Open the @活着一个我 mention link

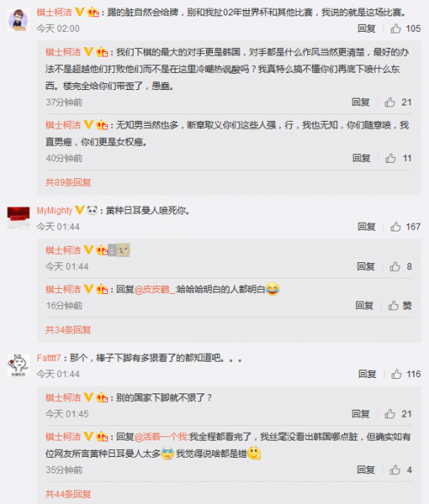pyautogui.click(x=161, y=437)
